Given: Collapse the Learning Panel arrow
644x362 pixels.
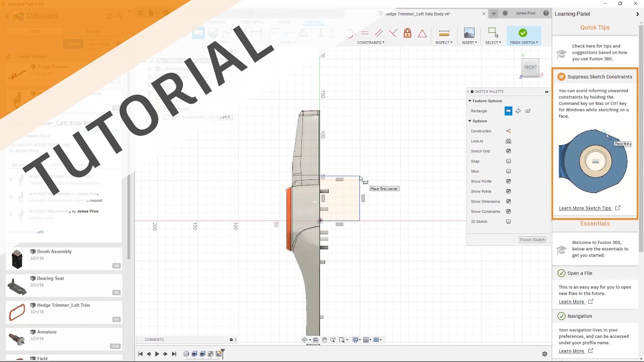Looking at the screenshot, I should point(637,14).
